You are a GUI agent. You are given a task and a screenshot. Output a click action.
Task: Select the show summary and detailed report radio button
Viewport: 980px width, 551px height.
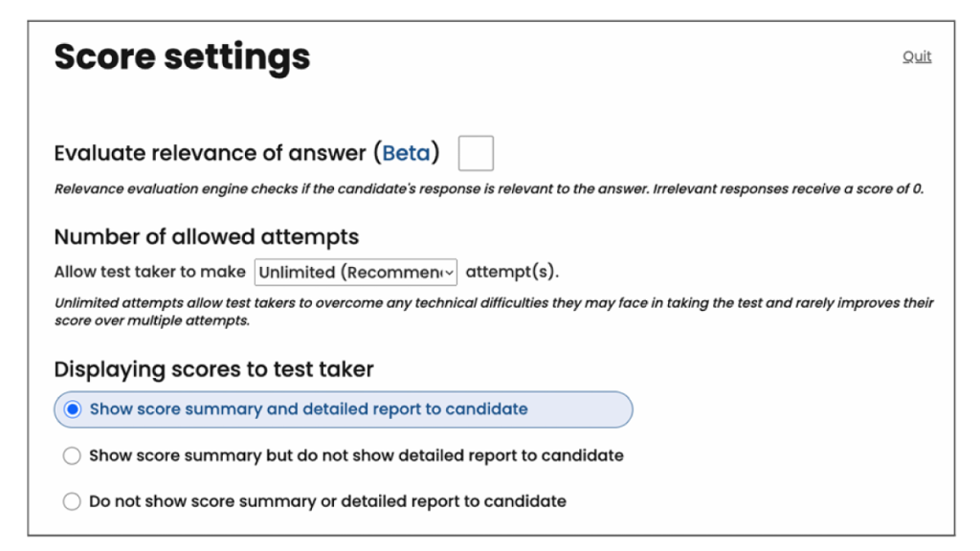pyautogui.click(x=72, y=409)
